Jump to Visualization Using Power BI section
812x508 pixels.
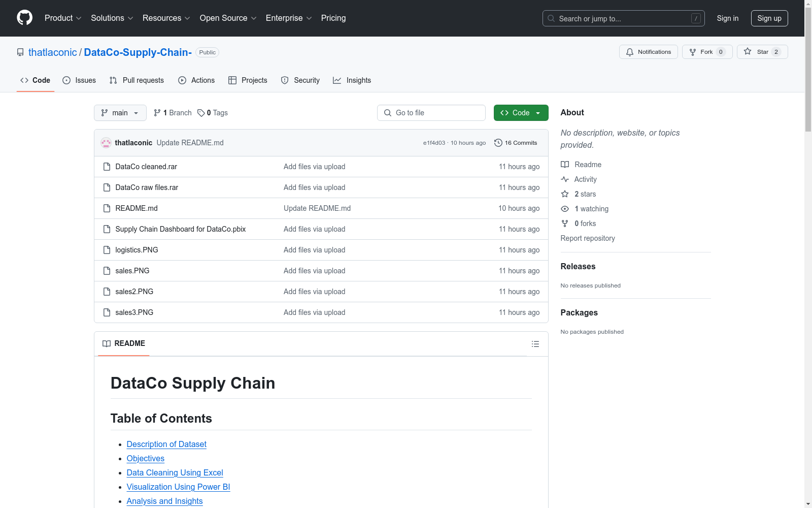(x=179, y=487)
